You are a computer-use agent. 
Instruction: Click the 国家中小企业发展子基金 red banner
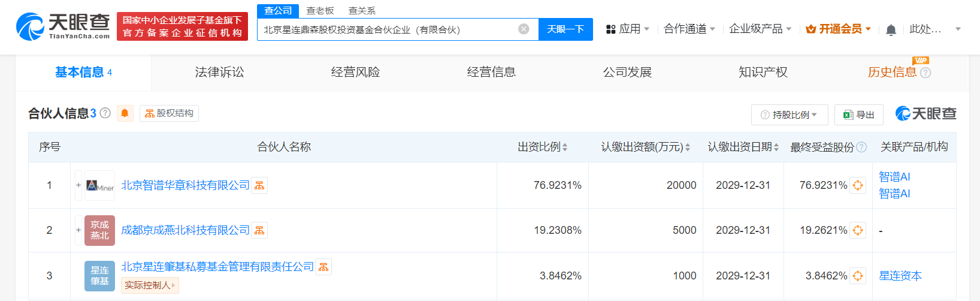pos(183,26)
